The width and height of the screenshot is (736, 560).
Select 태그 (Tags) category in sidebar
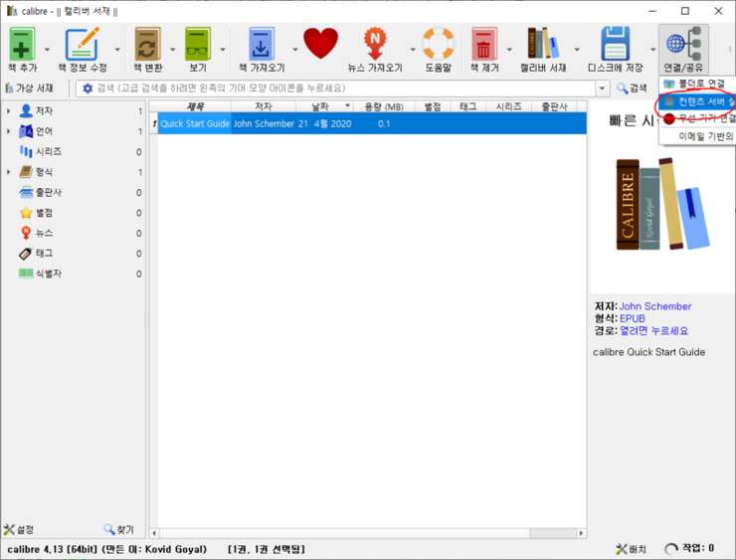coord(44,254)
